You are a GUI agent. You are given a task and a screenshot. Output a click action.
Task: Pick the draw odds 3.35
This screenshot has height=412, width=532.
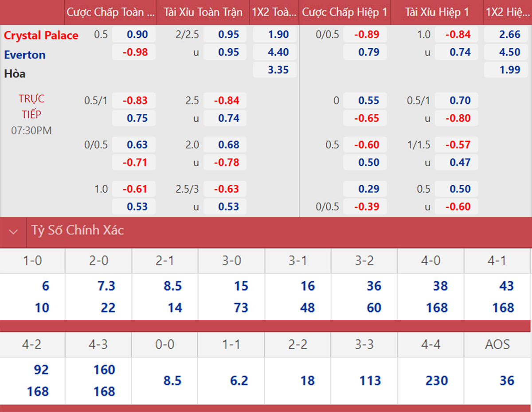click(x=275, y=70)
